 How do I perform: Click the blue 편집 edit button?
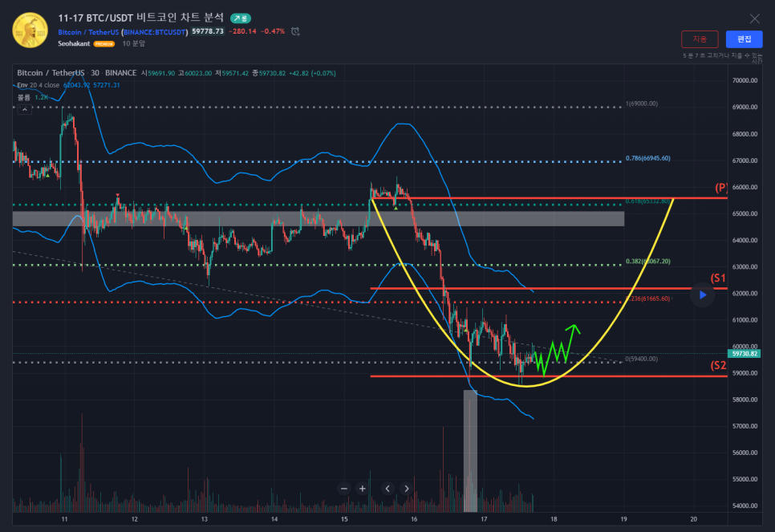(x=744, y=39)
